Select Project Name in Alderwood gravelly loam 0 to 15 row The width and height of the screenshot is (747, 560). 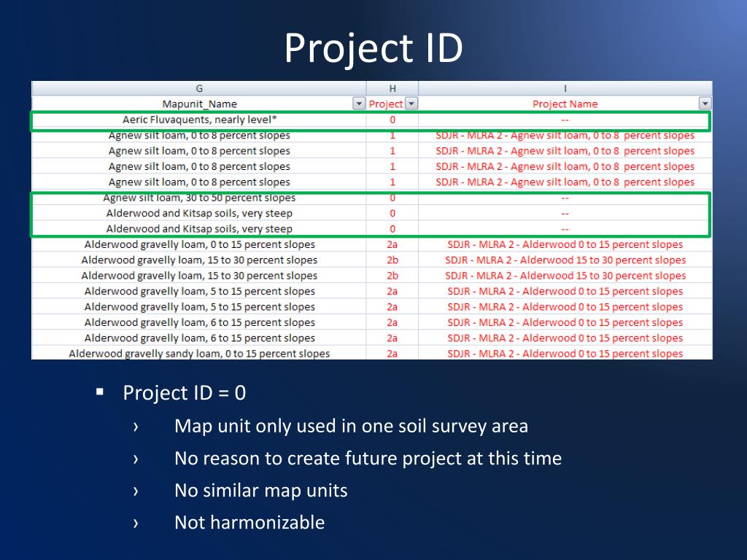(x=565, y=244)
